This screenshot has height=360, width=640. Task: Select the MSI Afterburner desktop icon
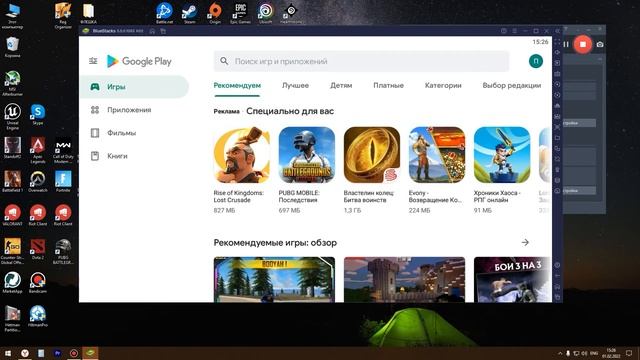coord(13,83)
